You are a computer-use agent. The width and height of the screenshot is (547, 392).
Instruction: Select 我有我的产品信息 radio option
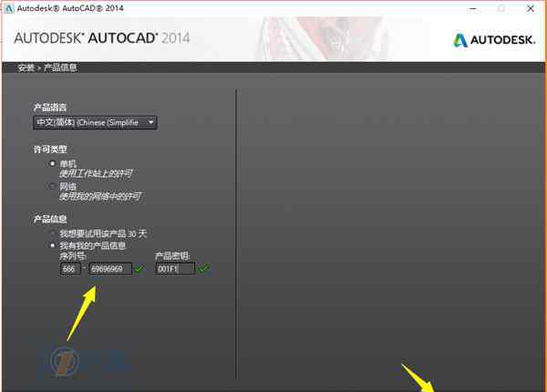[52, 245]
